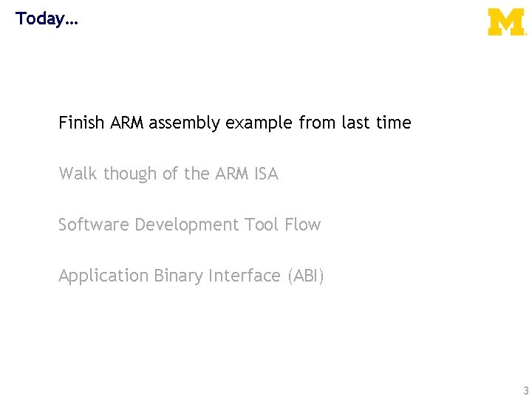
Task: Click the word "Software" in third line
Action: coord(94,225)
